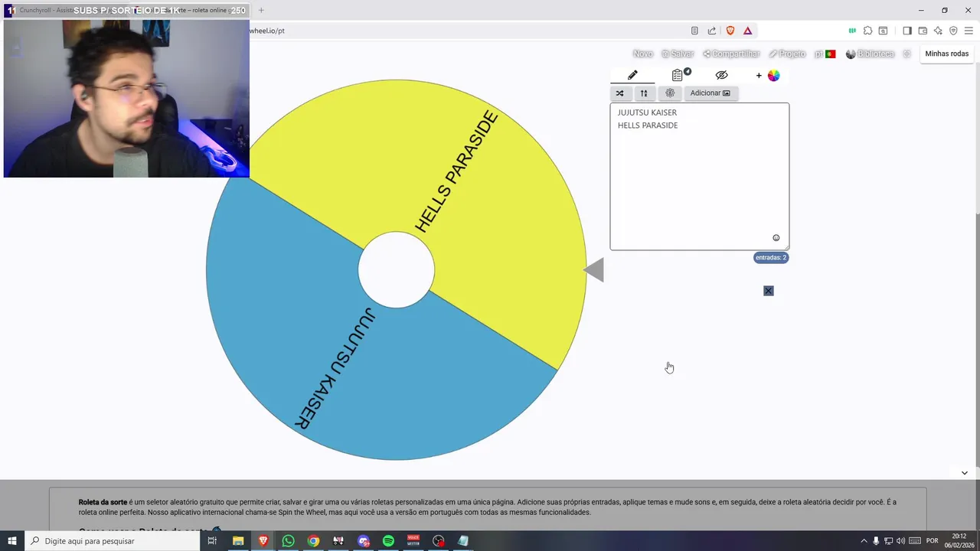Click the Brave Shields lion icon
The image size is (980, 551).
click(x=730, y=31)
